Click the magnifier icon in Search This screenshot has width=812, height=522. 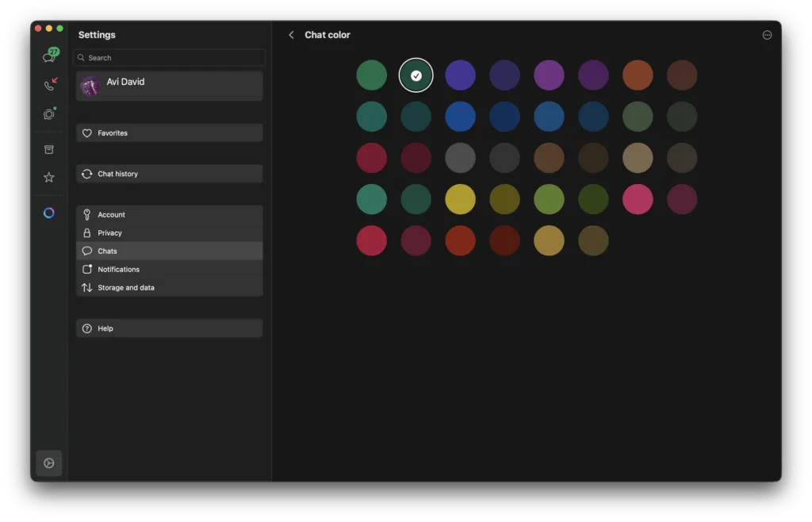click(x=81, y=57)
